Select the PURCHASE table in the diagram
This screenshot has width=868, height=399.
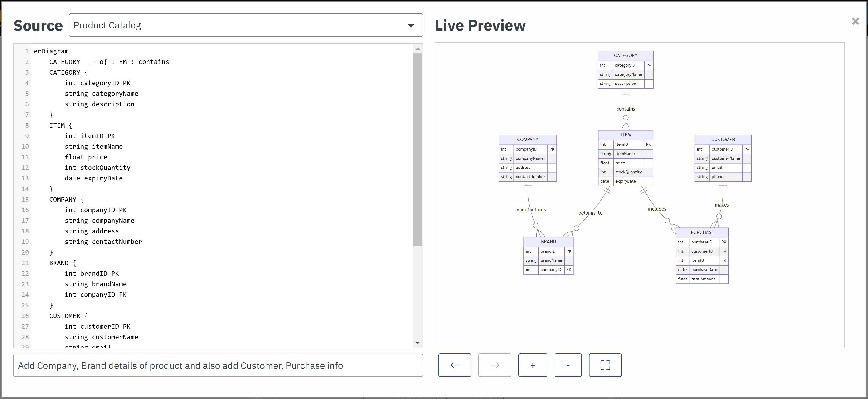(702, 232)
